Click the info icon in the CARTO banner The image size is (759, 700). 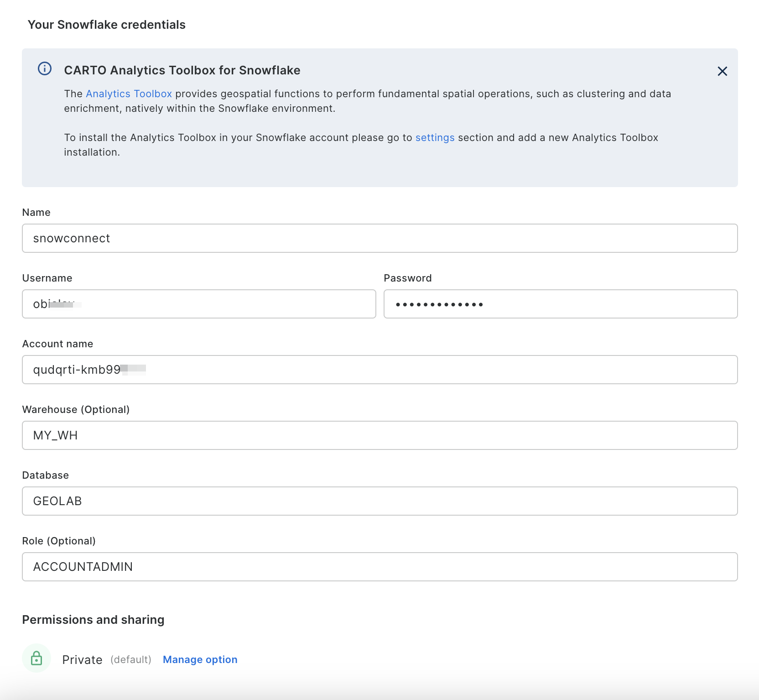45,69
